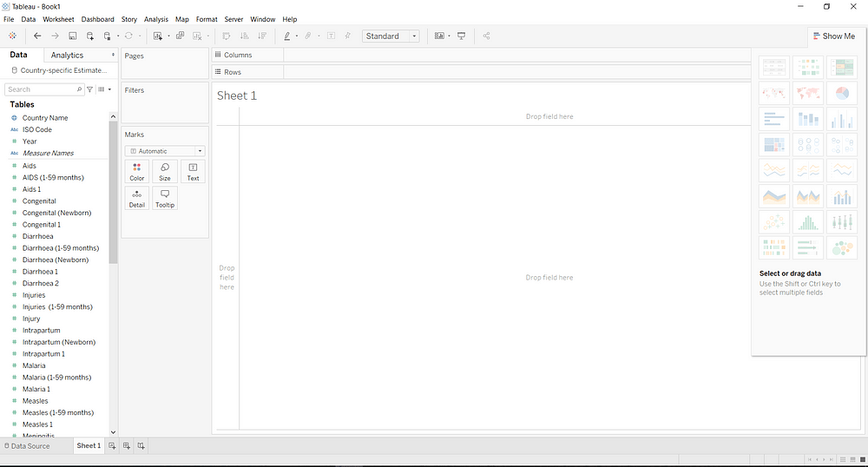Click the filter fields icon beside Search
The width and height of the screenshot is (868, 467).
[89, 89]
